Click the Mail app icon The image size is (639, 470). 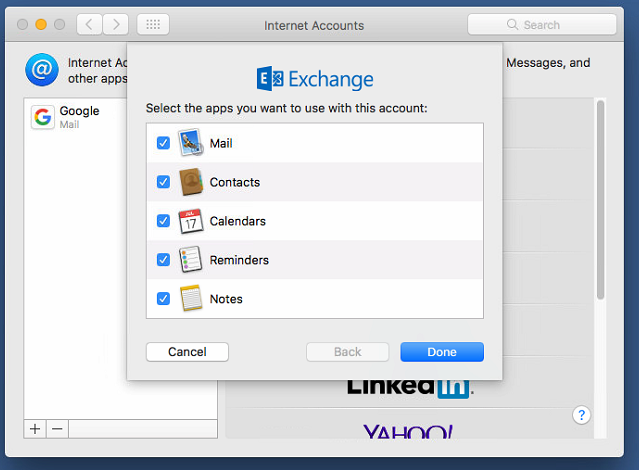(x=190, y=143)
